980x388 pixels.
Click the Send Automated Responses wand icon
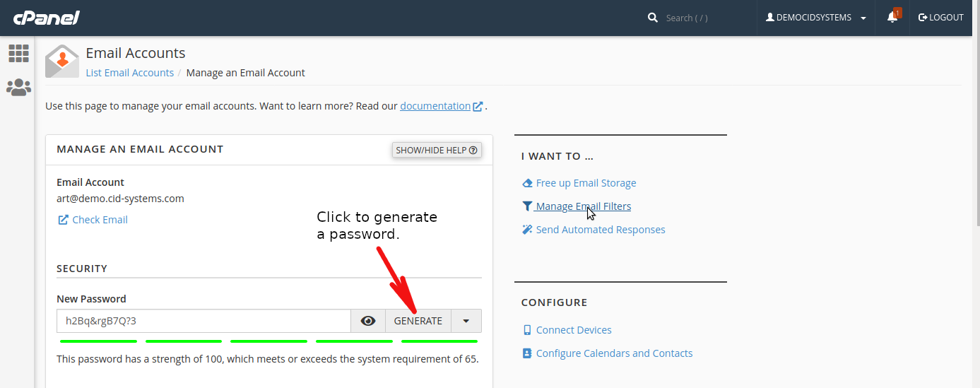coord(527,230)
